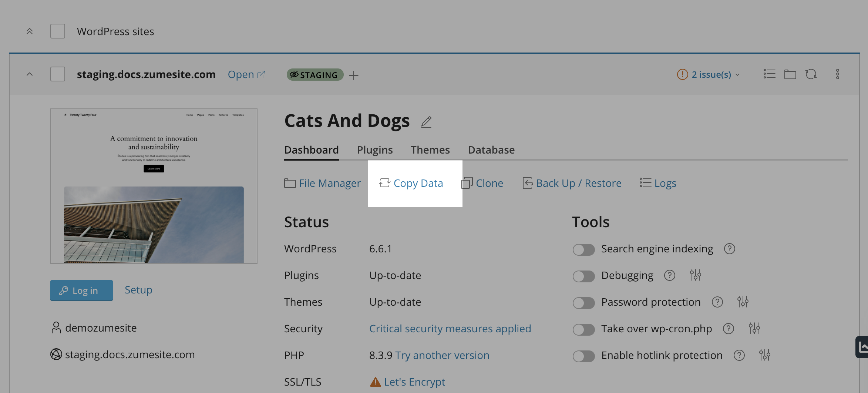Image resolution: width=868 pixels, height=393 pixels.
Task: Click Try another version PHP link
Action: (x=442, y=355)
